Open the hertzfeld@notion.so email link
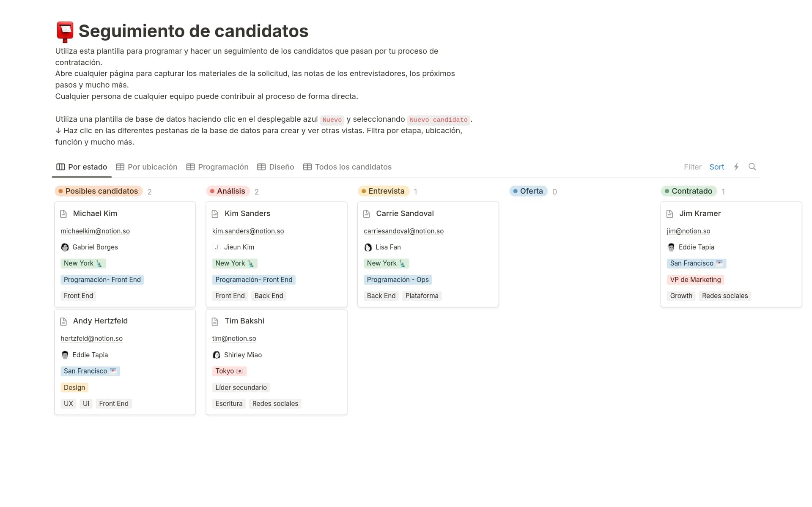This screenshot has width=812, height=507. 91,339
